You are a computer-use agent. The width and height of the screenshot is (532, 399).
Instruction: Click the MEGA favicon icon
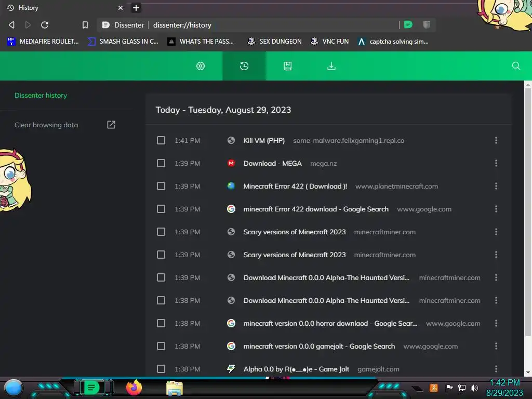tap(231, 163)
